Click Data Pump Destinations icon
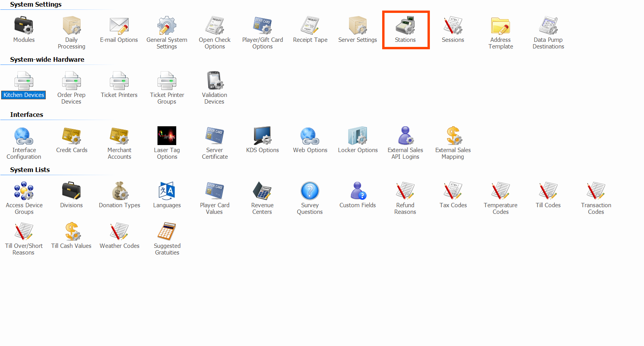The height and width of the screenshot is (346, 644). pyautogui.click(x=548, y=26)
